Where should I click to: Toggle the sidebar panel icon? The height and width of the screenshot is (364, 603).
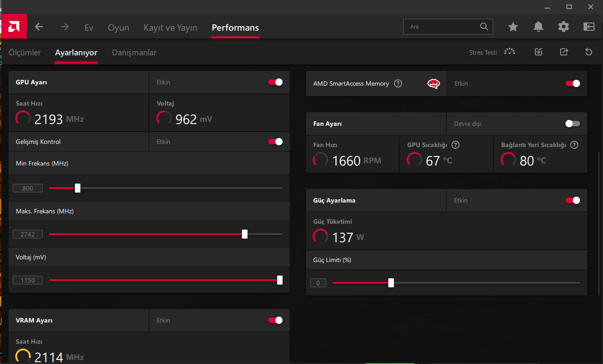click(589, 27)
